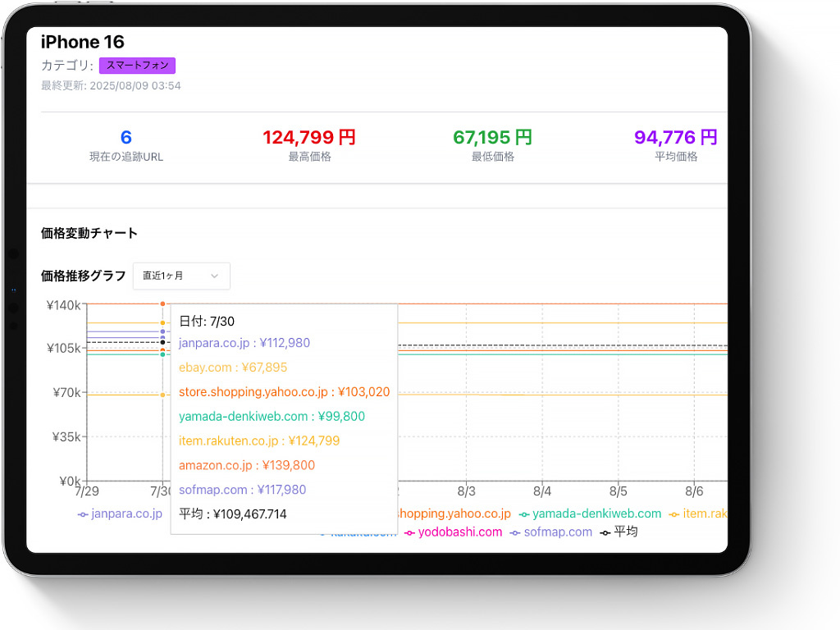Hide the sofmap.com legend series
This screenshot has width=840, height=630.
tap(558, 532)
